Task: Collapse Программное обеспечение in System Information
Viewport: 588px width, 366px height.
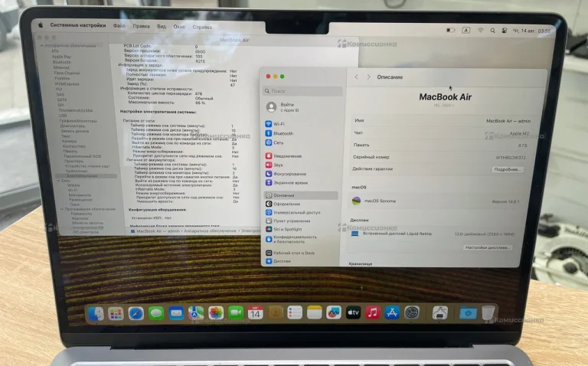Action: click(x=62, y=209)
